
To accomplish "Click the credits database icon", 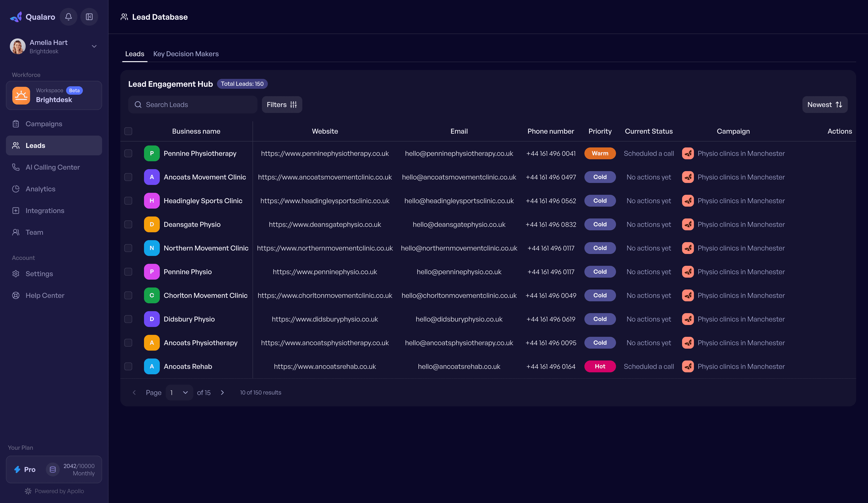I will click(53, 469).
